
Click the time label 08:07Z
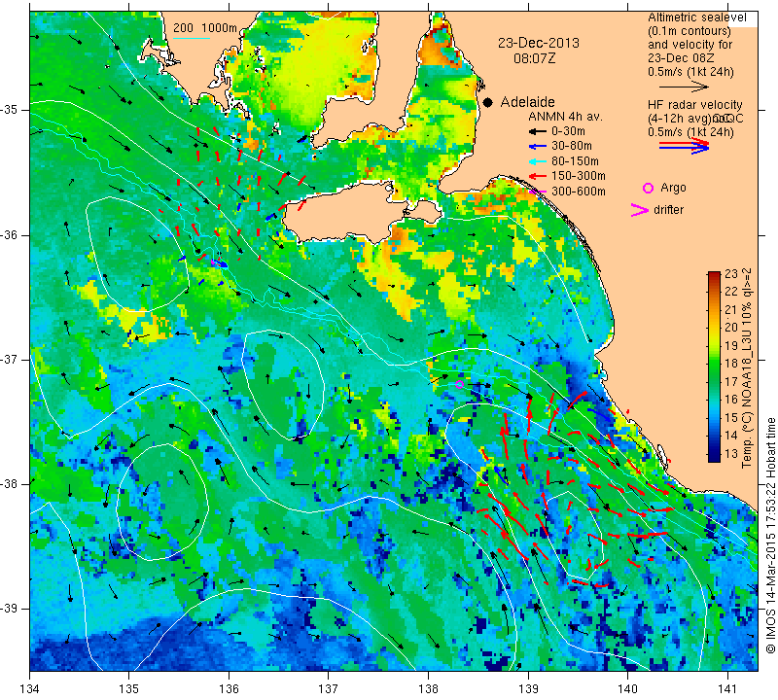(534, 58)
